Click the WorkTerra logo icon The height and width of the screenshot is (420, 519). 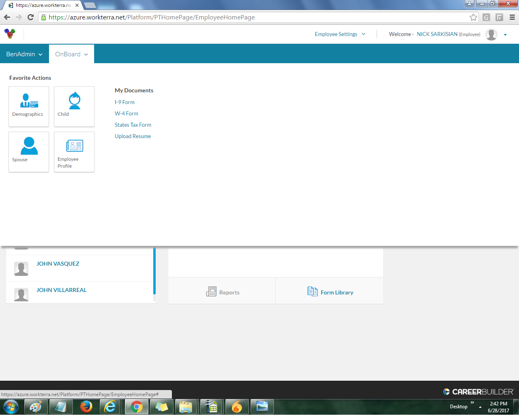pos(10,34)
